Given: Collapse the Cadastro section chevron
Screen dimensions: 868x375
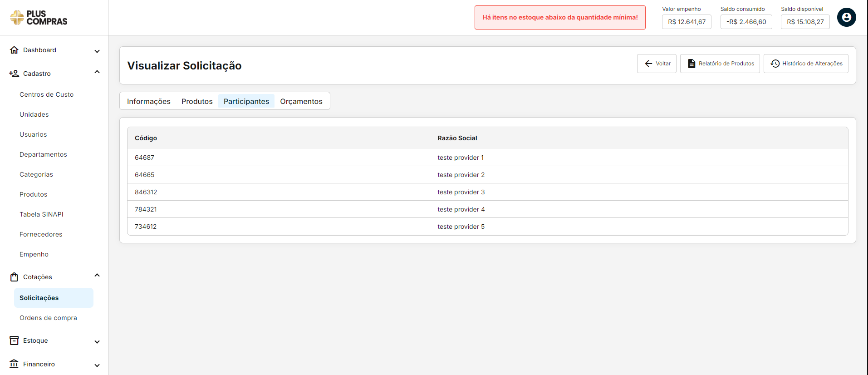Looking at the screenshot, I should [97, 72].
